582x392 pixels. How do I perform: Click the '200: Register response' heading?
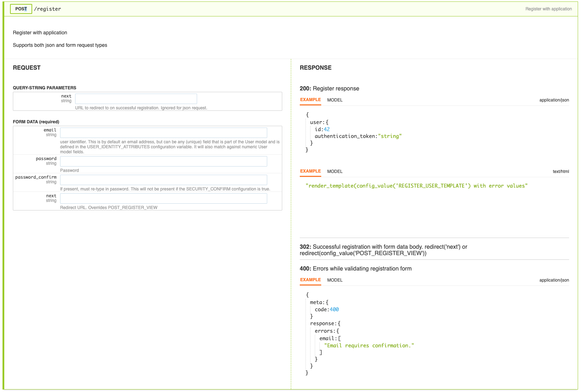pyautogui.click(x=329, y=88)
